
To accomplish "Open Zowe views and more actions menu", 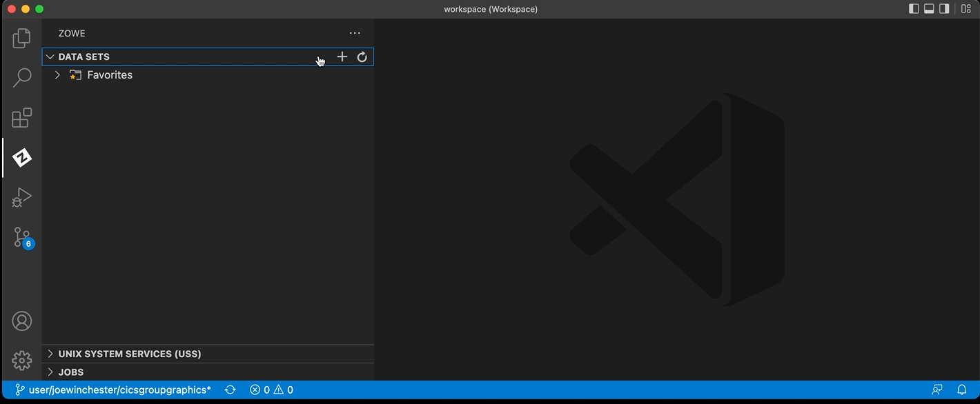I will tap(355, 33).
